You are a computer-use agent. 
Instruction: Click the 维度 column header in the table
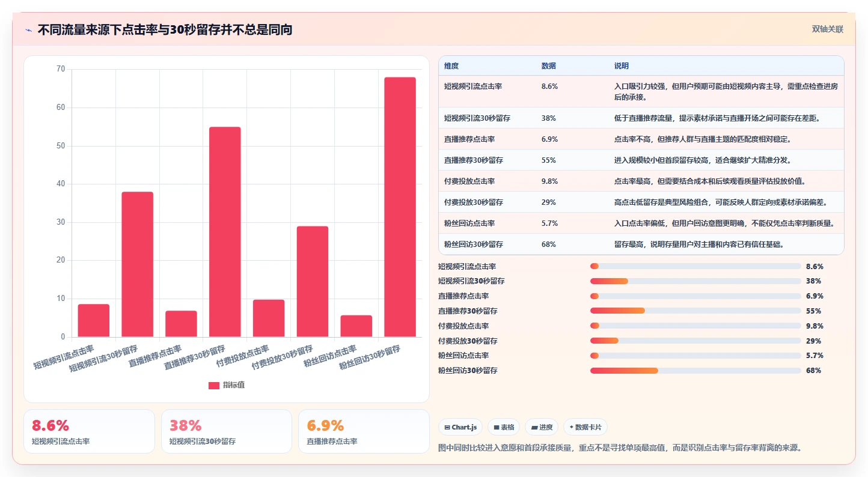point(451,65)
